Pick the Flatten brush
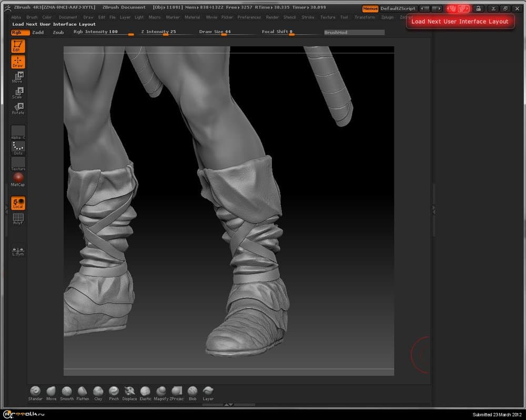Screen dimensions: 526x420 pyautogui.click(x=83, y=393)
